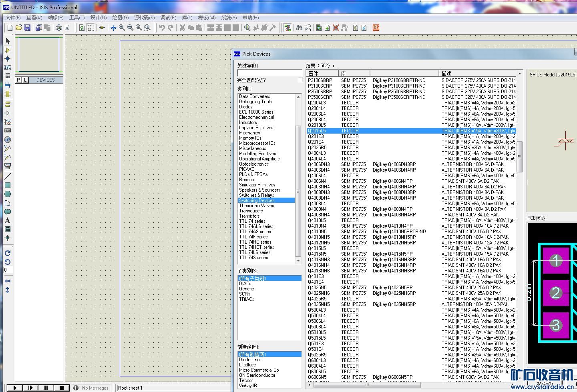Open the 查看(V) menu

34,18
